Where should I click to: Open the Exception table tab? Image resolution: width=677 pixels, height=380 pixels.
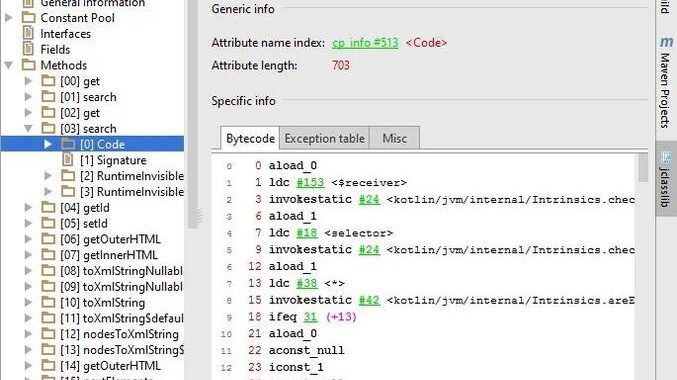(x=325, y=138)
